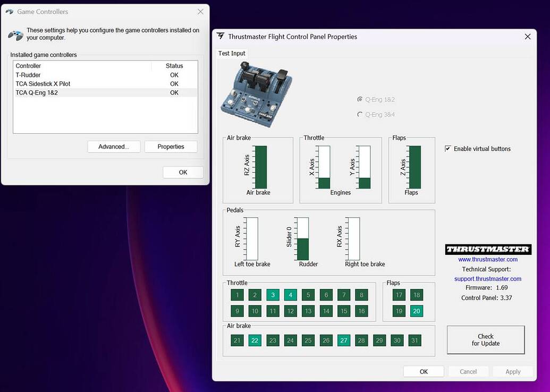Open the www.thrustmaster.com link
The height and width of the screenshot is (392, 550).
pyautogui.click(x=488, y=259)
